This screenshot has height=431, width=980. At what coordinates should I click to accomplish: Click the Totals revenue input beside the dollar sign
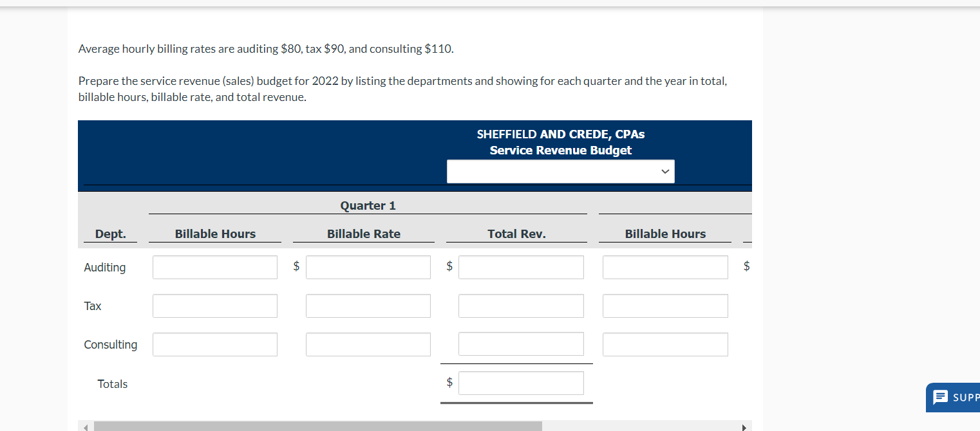click(x=521, y=383)
